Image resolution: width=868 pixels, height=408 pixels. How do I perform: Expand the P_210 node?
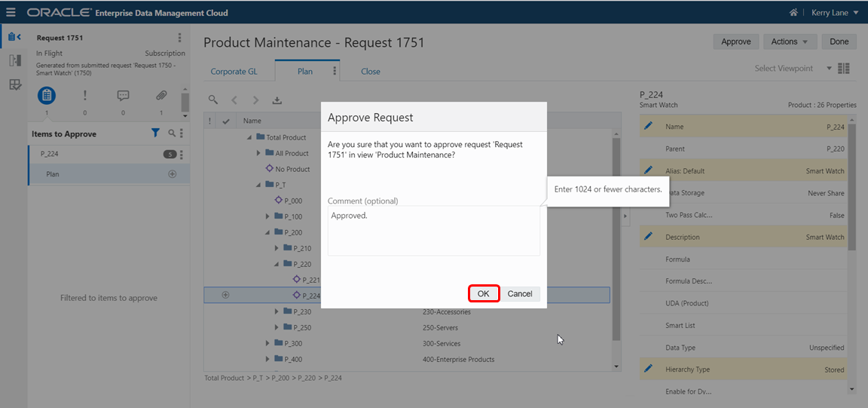tap(277, 248)
